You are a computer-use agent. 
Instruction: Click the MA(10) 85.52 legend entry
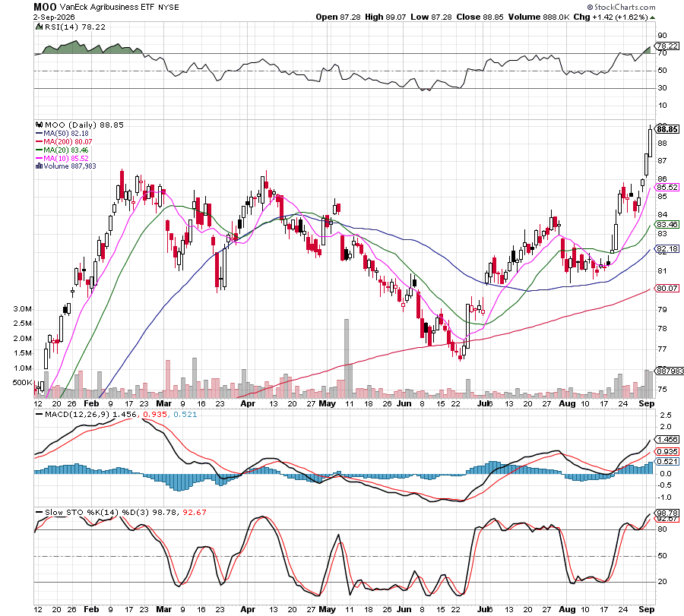pyautogui.click(x=66, y=159)
